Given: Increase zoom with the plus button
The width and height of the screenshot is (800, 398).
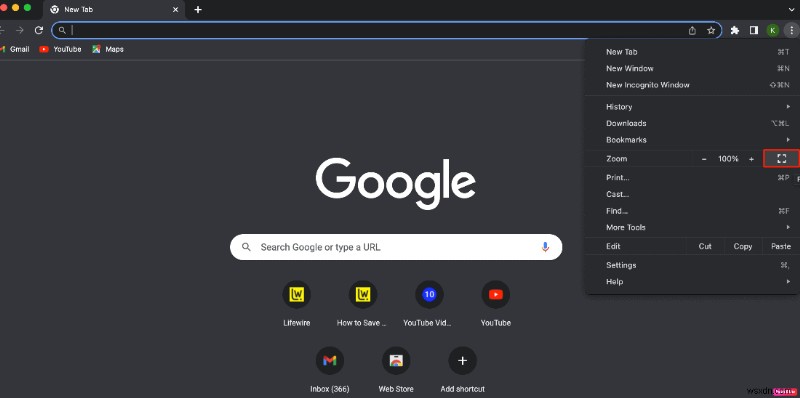Looking at the screenshot, I should point(751,159).
